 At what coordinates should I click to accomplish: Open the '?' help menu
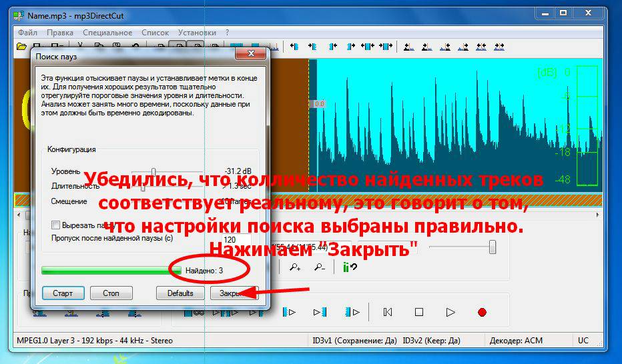pos(228,33)
